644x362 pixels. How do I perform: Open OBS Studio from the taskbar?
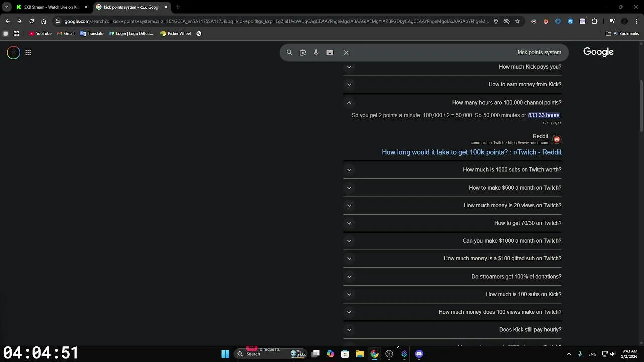click(389, 354)
